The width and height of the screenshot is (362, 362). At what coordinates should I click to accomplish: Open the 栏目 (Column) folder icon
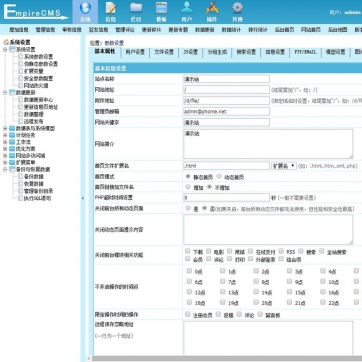(136, 8)
